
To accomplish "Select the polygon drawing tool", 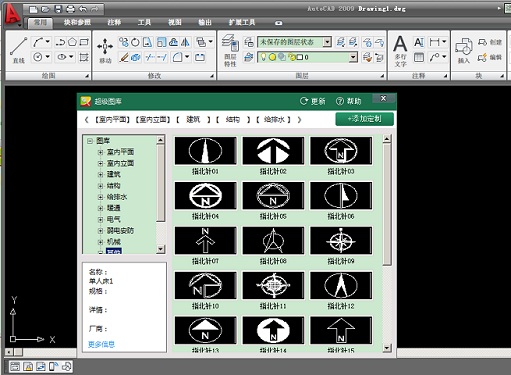I will tap(72, 42).
